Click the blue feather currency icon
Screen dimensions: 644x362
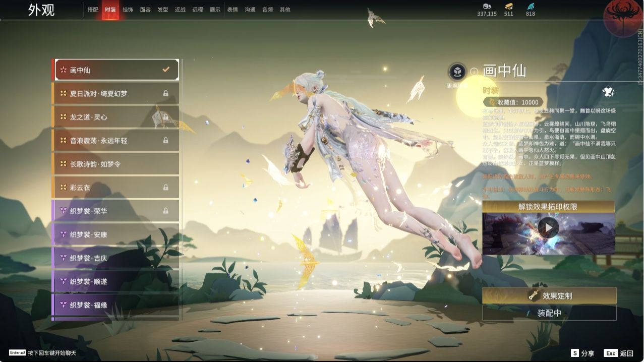(x=530, y=6)
